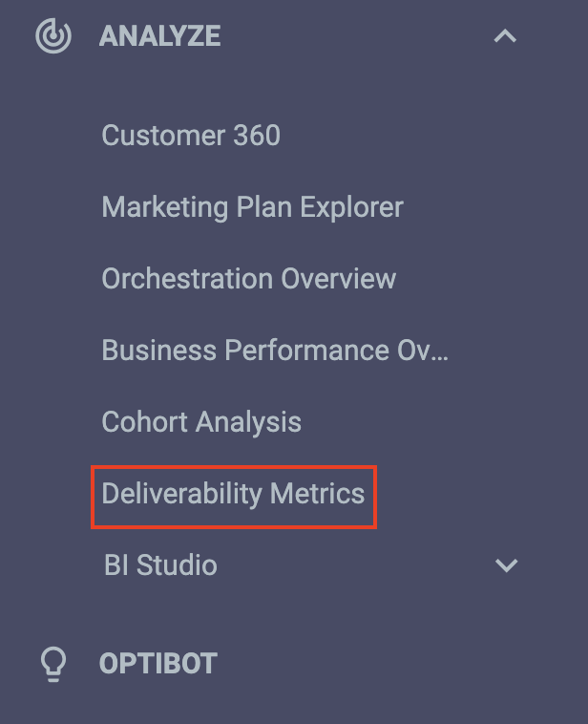588x724 pixels.
Task: Click the number 360 in the Customer item
Action: 257,136
